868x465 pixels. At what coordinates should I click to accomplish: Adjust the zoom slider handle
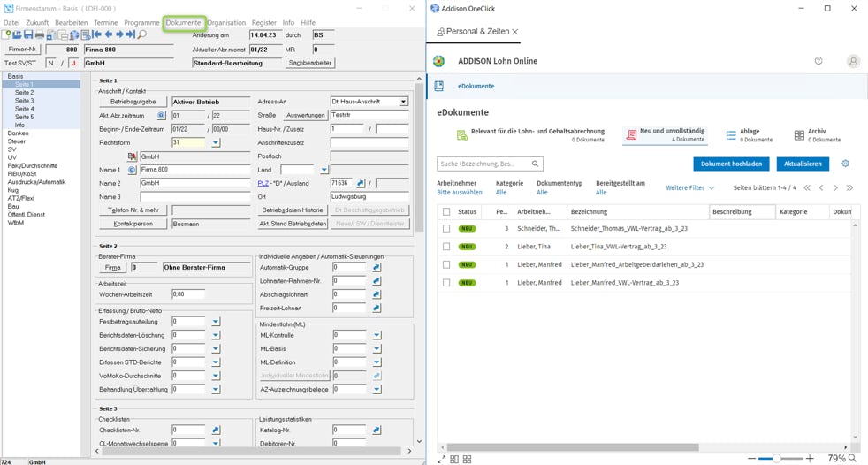(776, 459)
